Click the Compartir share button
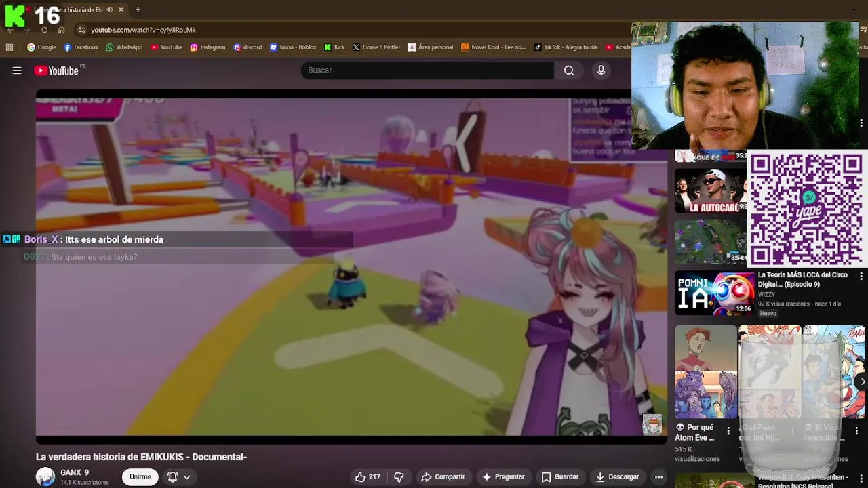This screenshot has height=488, width=868. tap(443, 477)
